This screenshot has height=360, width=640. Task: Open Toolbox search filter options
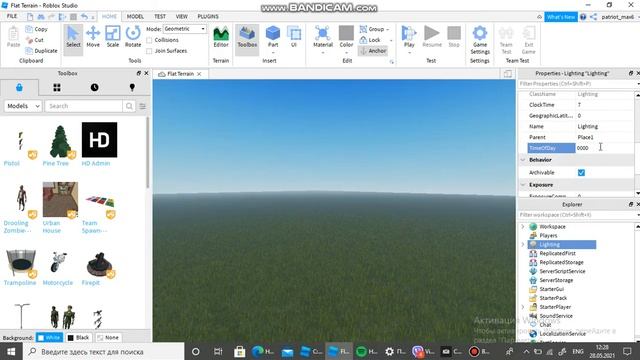142,106
